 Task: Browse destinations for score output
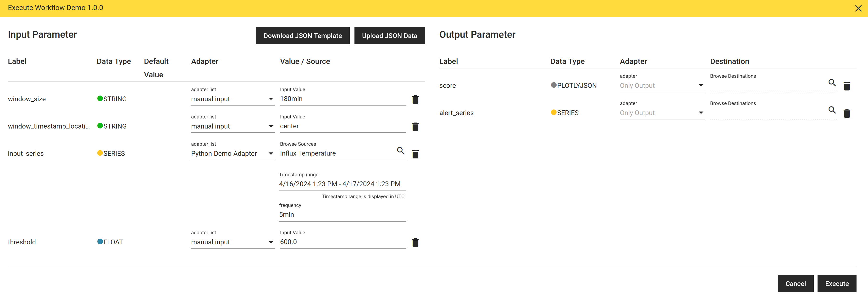click(x=832, y=83)
